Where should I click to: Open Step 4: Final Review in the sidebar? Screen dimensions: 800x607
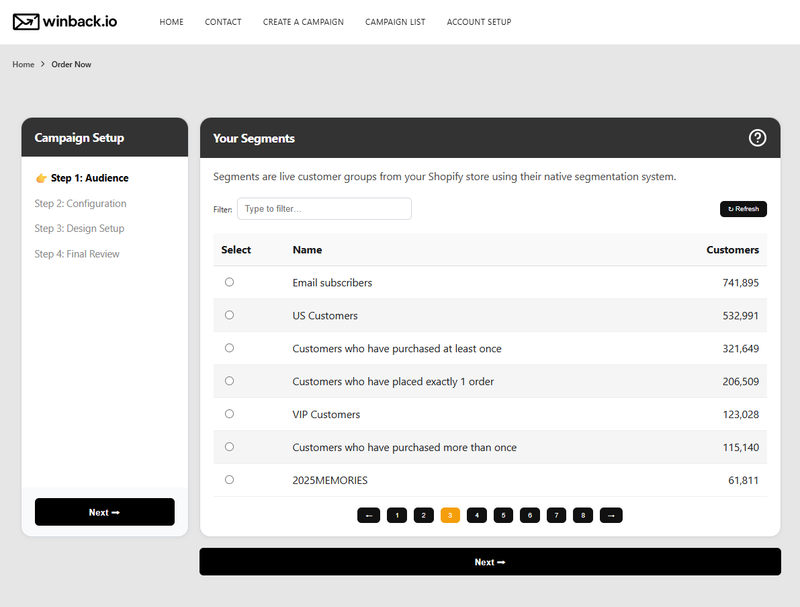pos(77,254)
